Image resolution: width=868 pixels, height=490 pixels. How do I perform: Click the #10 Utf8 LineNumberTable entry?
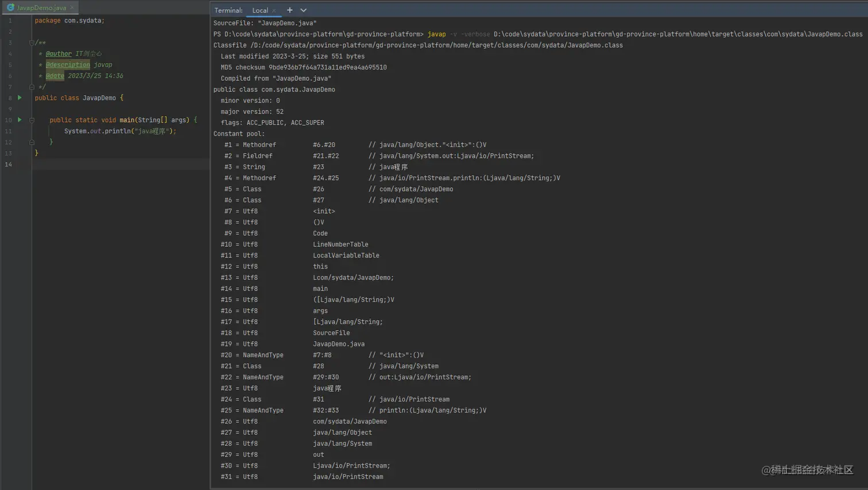[294, 244]
